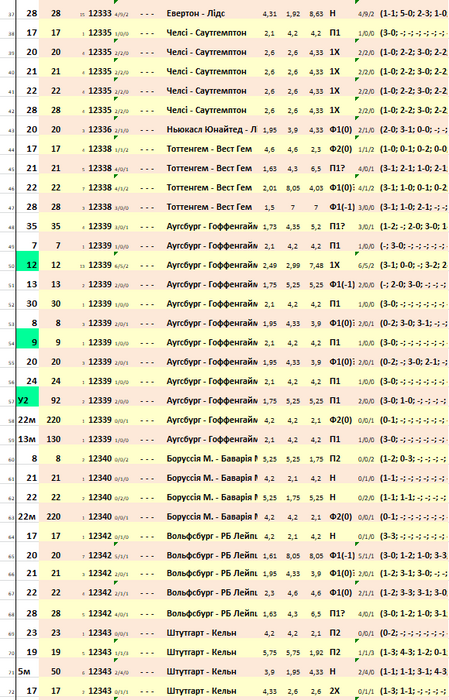Click the ID cell 12333
The image size is (449, 700).
(100, 13)
